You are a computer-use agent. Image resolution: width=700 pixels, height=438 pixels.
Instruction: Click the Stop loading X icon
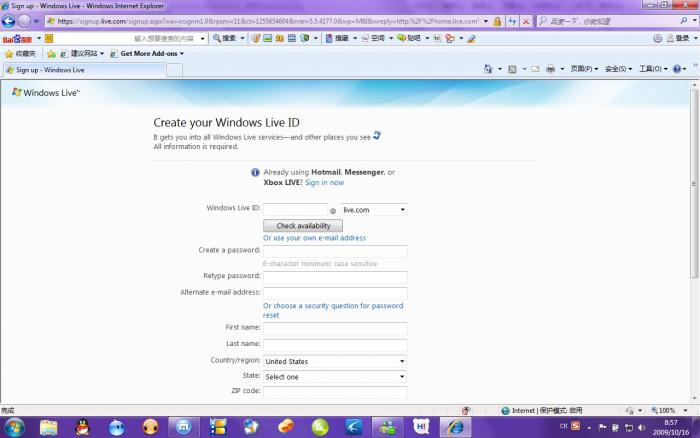[x=526, y=21]
